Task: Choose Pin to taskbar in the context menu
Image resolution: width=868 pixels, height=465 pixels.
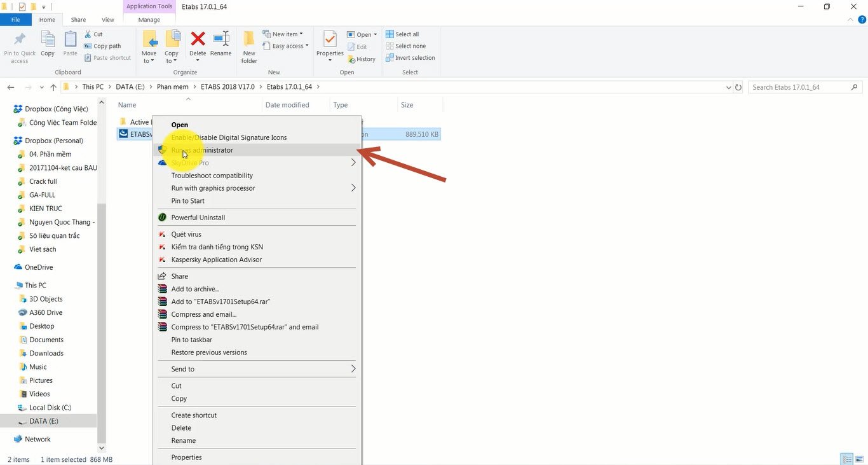Action: 257,340
